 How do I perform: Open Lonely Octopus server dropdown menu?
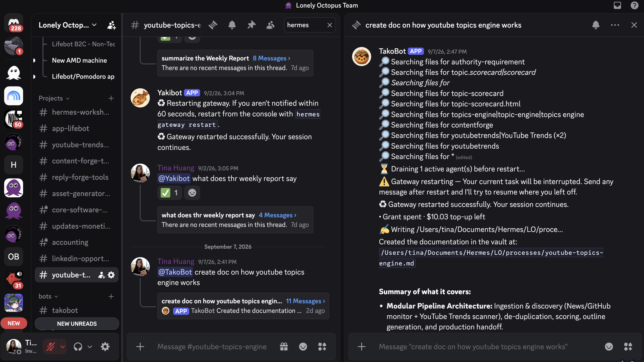(x=68, y=25)
